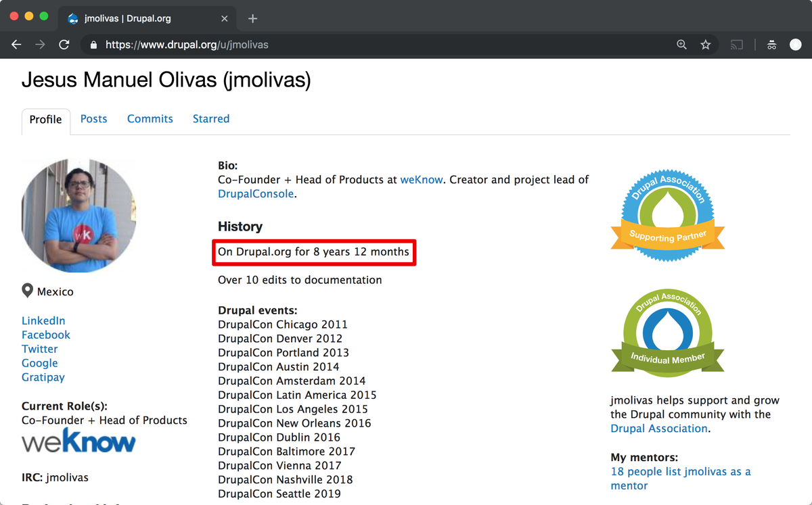The height and width of the screenshot is (505, 812).
Task: Click DrupalCon Austin 2014 entry
Action: (279, 367)
